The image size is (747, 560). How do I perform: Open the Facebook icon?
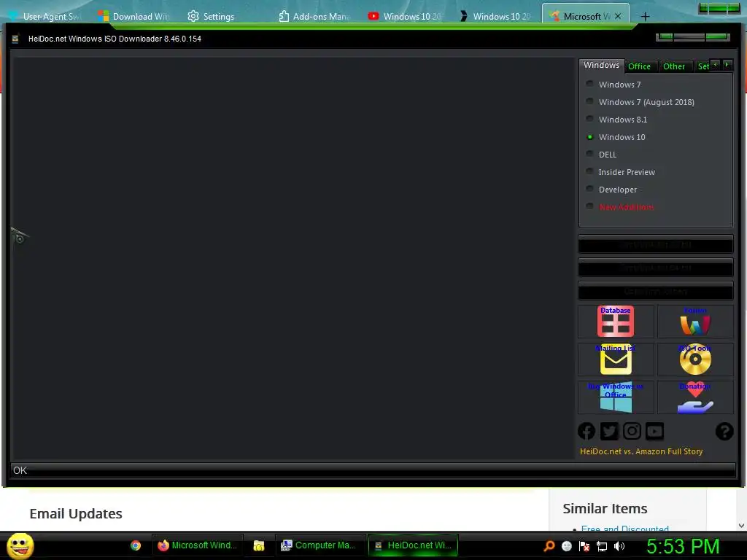(x=587, y=432)
